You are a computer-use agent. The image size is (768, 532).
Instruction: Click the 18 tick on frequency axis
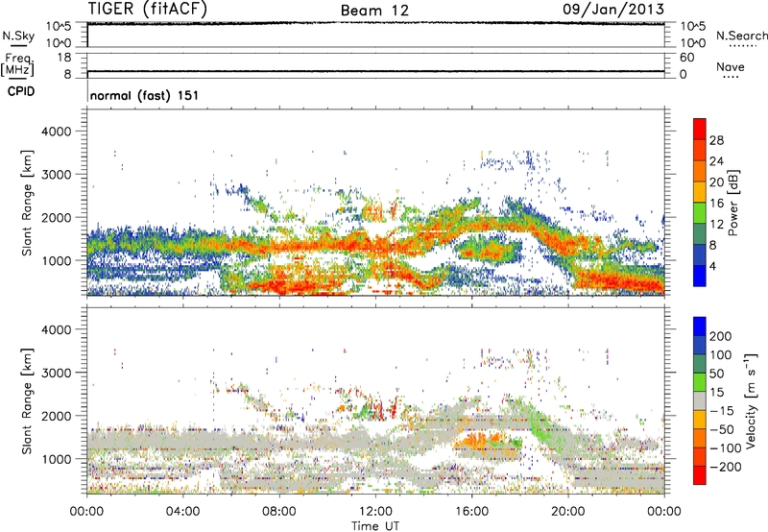point(64,58)
